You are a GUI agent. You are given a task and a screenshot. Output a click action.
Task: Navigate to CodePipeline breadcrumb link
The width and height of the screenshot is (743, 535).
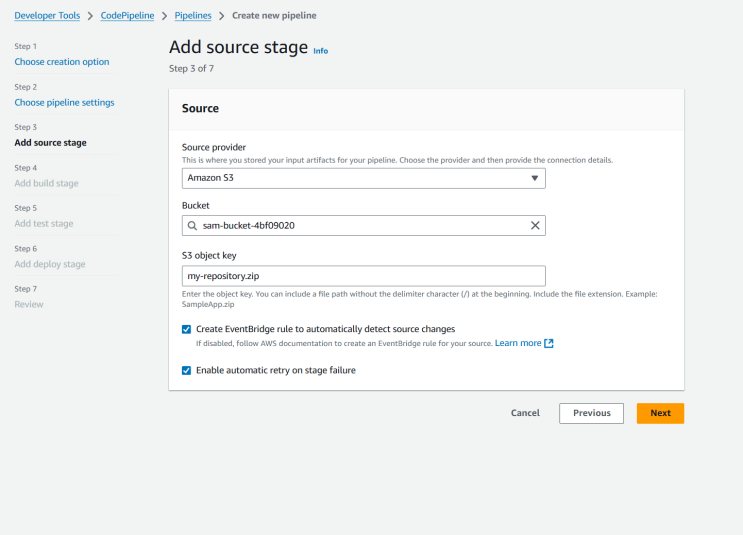coord(127,16)
